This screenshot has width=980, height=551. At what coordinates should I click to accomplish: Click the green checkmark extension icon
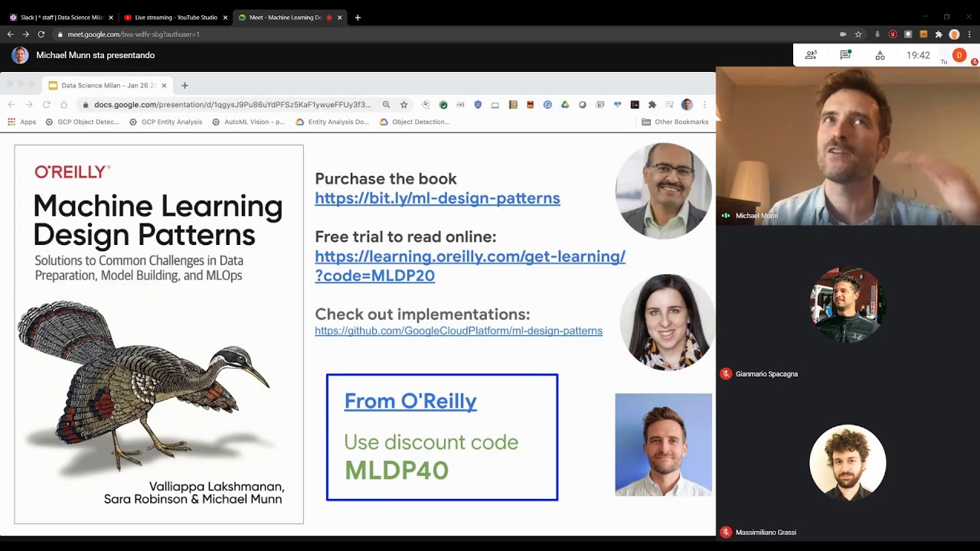coord(443,105)
